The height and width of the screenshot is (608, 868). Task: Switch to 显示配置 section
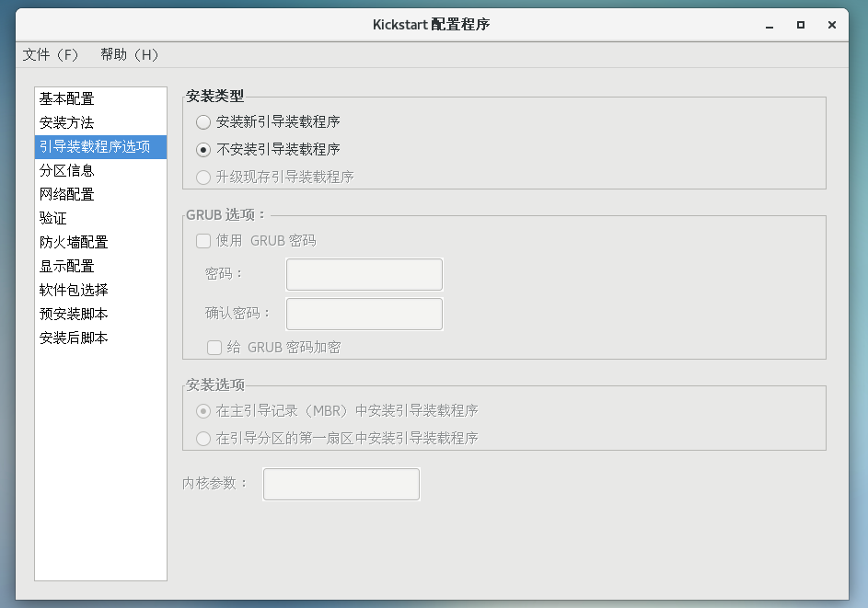click(x=100, y=266)
